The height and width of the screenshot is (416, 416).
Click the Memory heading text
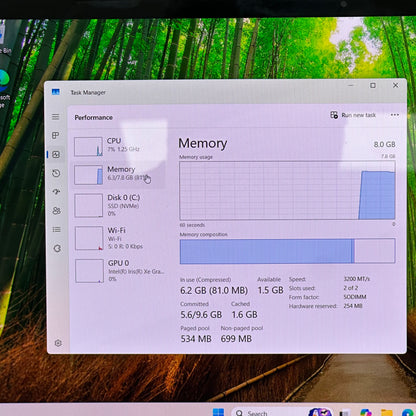click(203, 143)
